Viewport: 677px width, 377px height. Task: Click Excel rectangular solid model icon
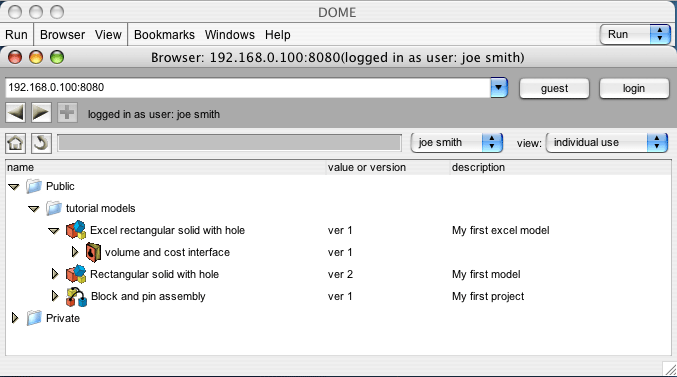(76, 230)
